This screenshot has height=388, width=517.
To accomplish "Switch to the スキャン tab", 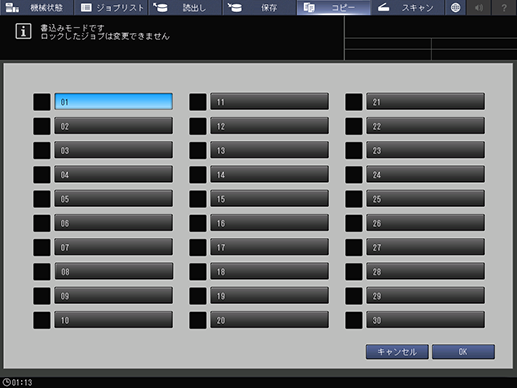I will [408, 7].
